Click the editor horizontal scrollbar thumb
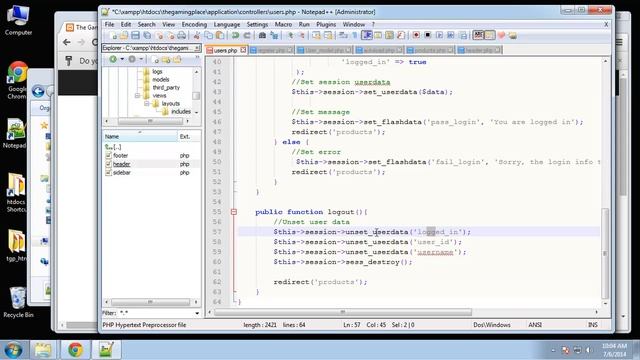 pos(343,312)
